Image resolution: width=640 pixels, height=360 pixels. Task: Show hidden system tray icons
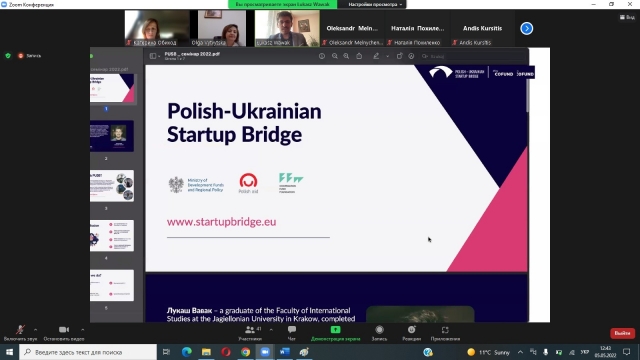520,352
